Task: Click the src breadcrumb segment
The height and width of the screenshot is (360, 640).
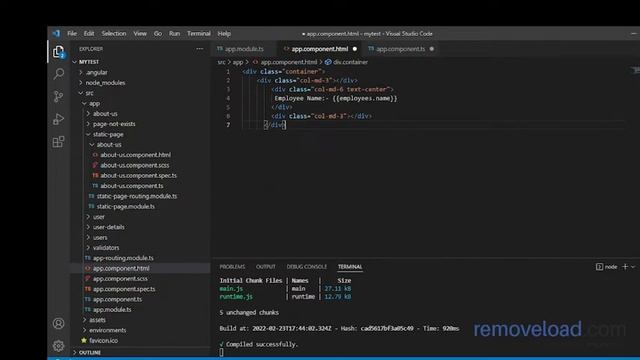Action: [221, 62]
